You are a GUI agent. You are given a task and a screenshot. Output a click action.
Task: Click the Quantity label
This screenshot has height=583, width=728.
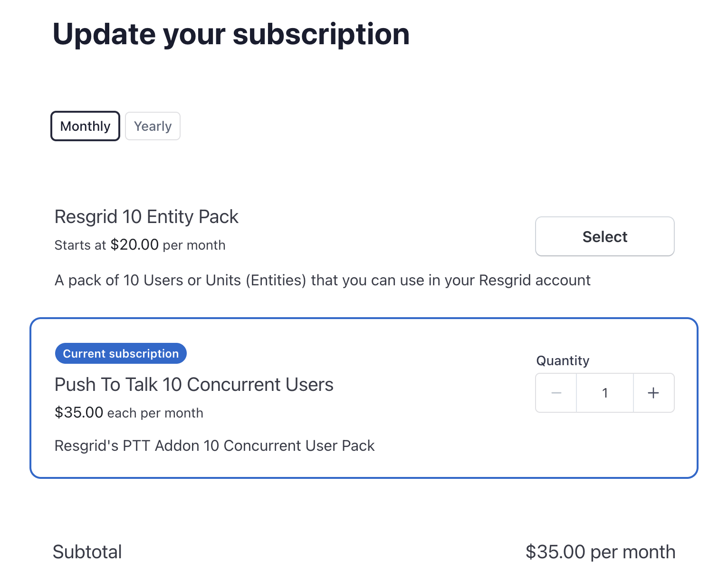563,360
